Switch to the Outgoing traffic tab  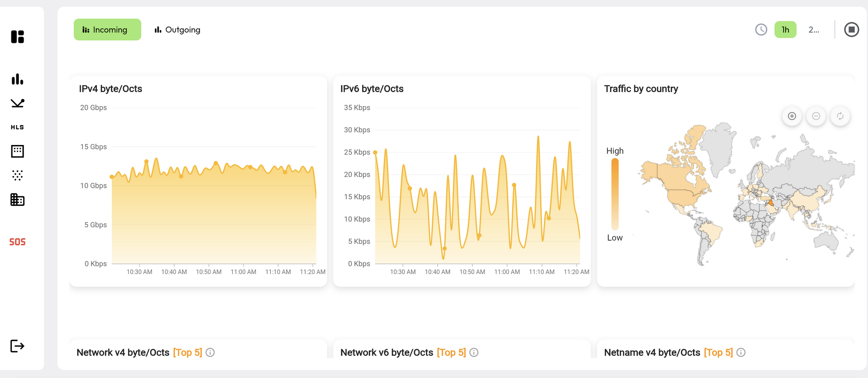coord(177,30)
